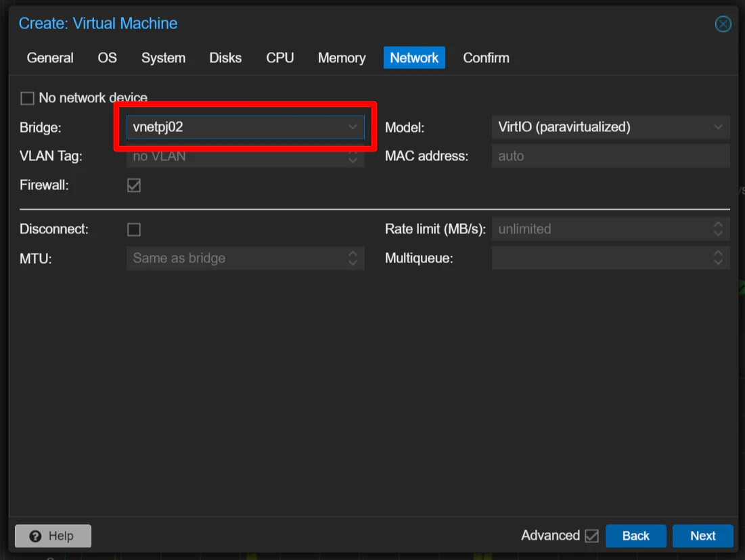This screenshot has width=745, height=560.
Task: Switch to the Memory tab
Action: tap(342, 58)
